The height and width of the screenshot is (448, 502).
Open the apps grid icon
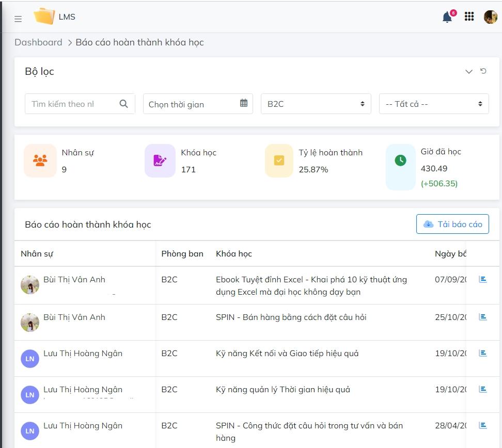[469, 17]
